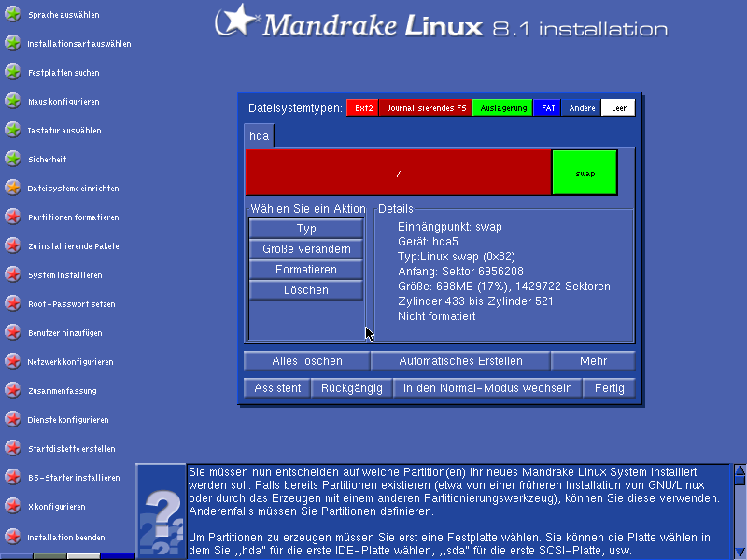
Task: Click the green star next to Sprache auswählen
Action: pos(12,15)
